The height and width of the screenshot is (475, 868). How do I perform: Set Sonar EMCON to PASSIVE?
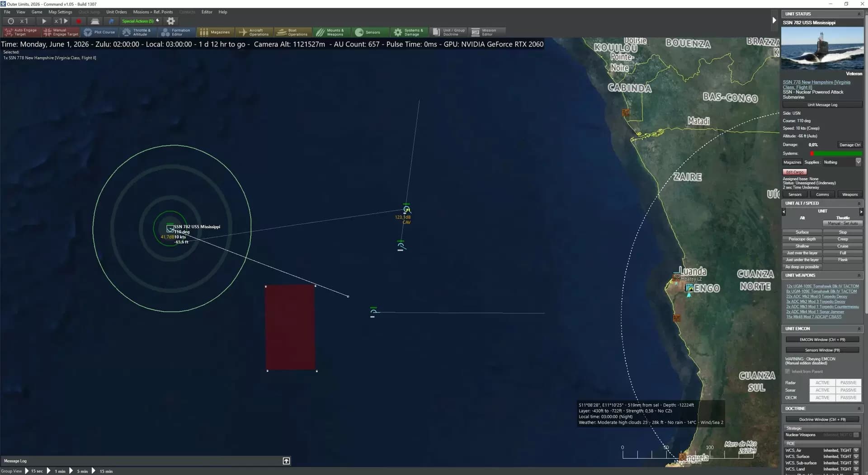(848, 390)
